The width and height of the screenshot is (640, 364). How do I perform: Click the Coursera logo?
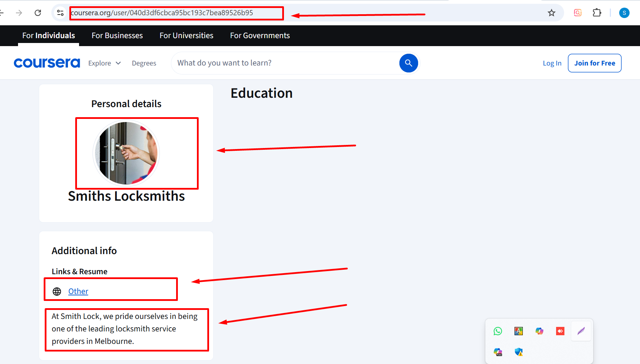click(x=47, y=63)
